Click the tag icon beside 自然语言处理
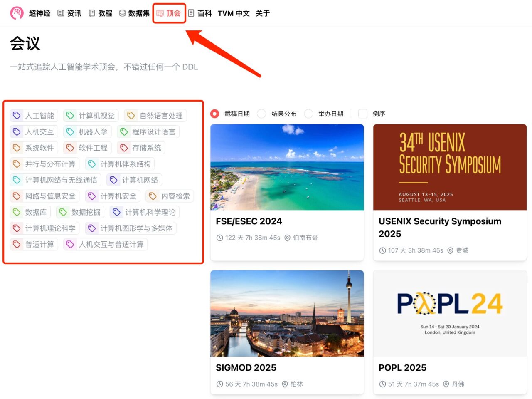Screen dimensions: 532x399 (131, 116)
